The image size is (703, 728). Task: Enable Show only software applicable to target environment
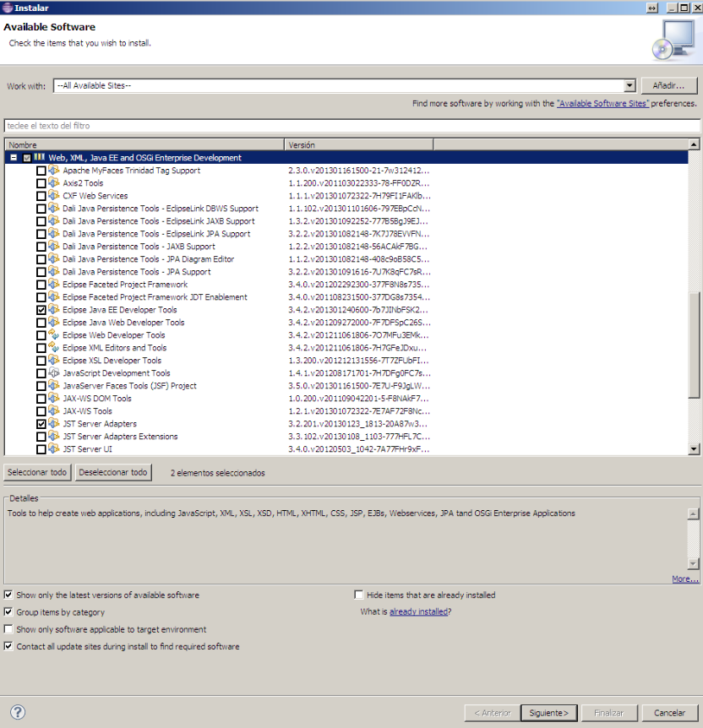coord(8,629)
